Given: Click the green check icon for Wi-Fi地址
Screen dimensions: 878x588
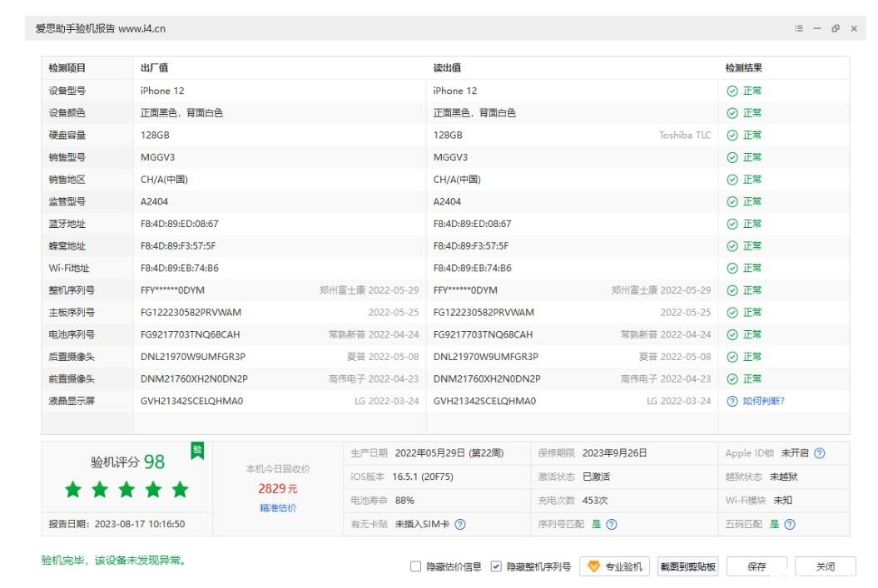Looking at the screenshot, I should [x=732, y=269].
